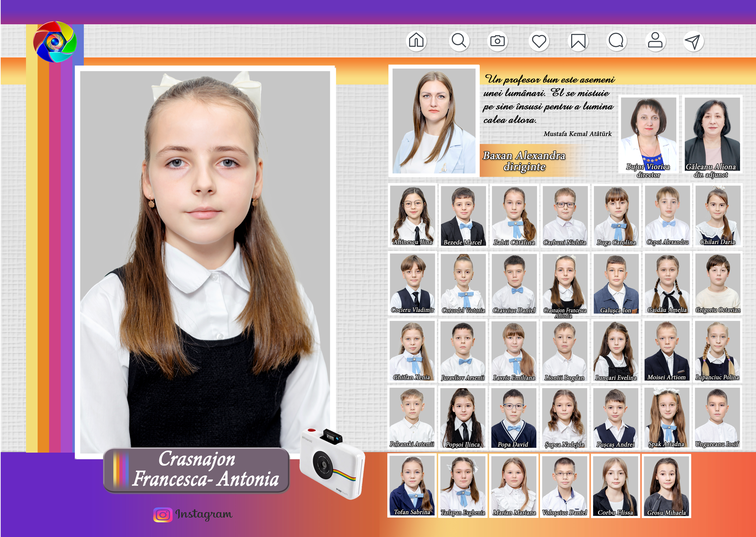Open Găleanu Aliona dir. adjunct photo
This screenshot has width=756, height=537.
point(712,134)
